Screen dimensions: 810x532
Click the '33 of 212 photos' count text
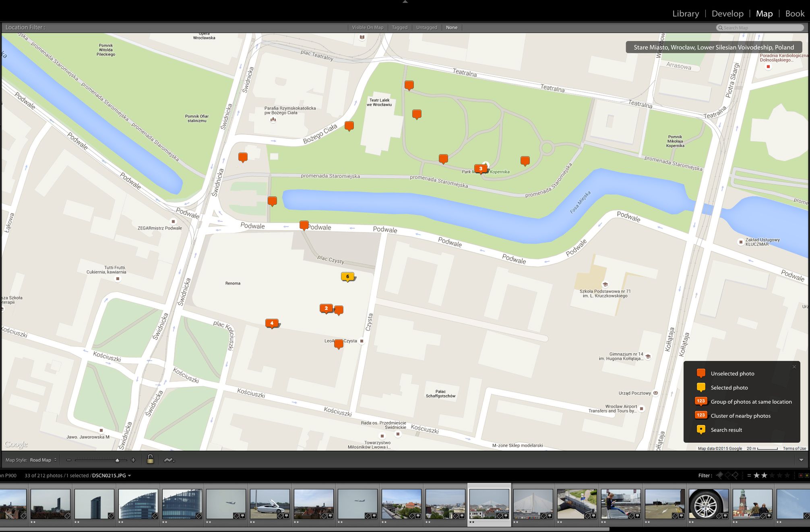coord(43,476)
